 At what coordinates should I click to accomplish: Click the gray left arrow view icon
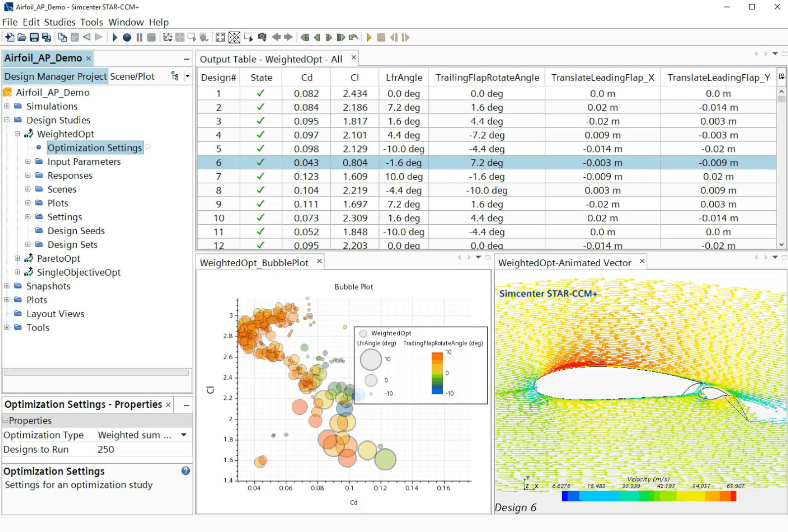(x=276, y=37)
